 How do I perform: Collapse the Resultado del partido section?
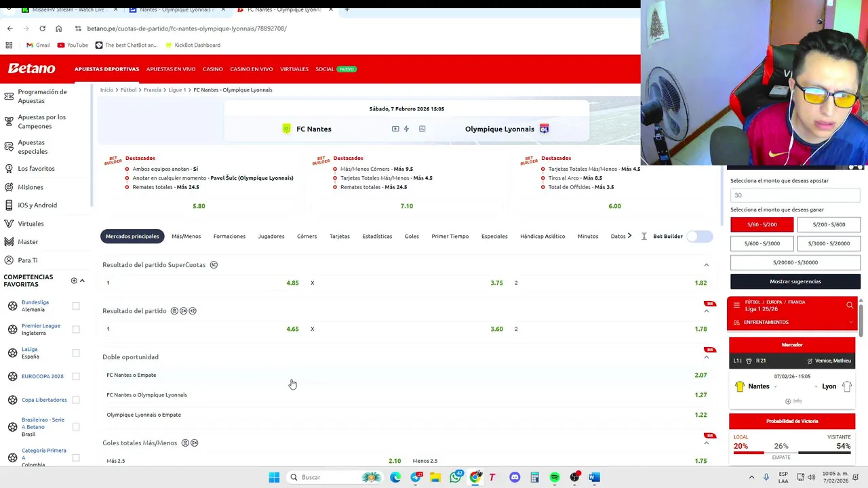pyautogui.click(x=706, y=311)
